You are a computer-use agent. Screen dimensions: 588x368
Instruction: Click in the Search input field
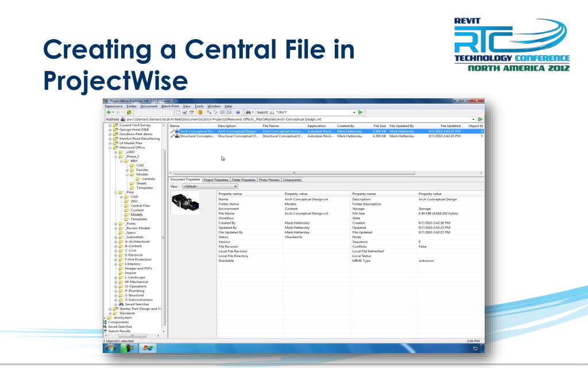pyautogui.click(x=313, y=112)
